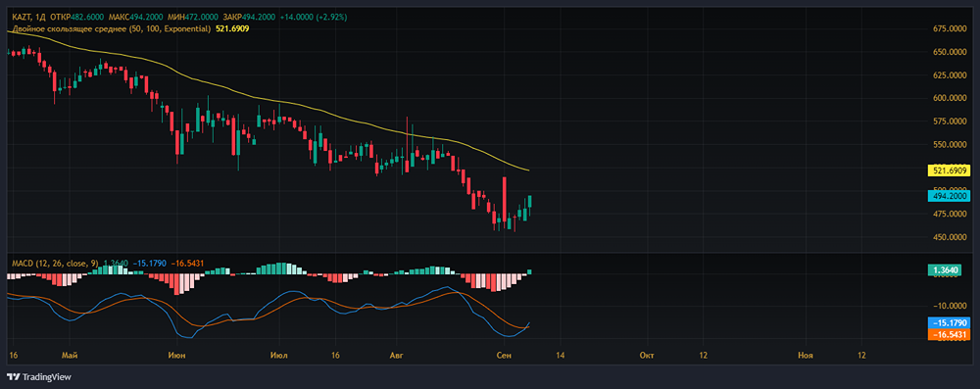Click the Май label on time axis
Image resolution: width=980 pixels, height=389 pixels.
pyautogui.click(x=70, y=356)
